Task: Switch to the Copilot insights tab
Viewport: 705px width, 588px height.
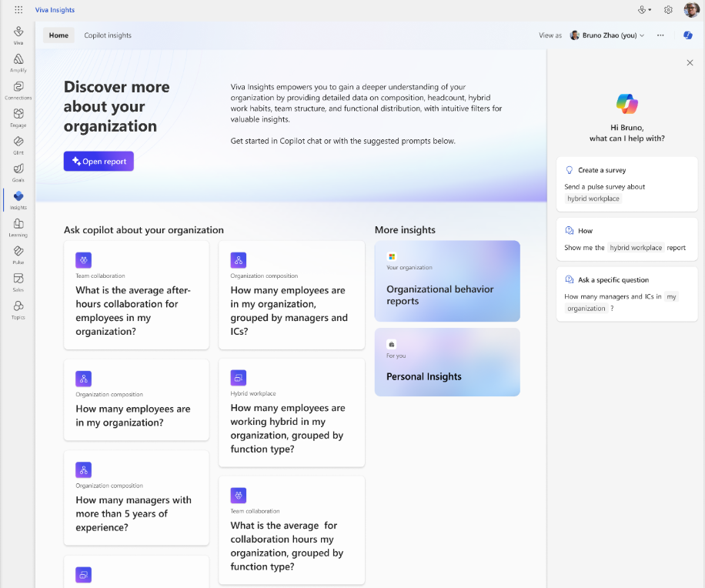Action: coord(108,35)
